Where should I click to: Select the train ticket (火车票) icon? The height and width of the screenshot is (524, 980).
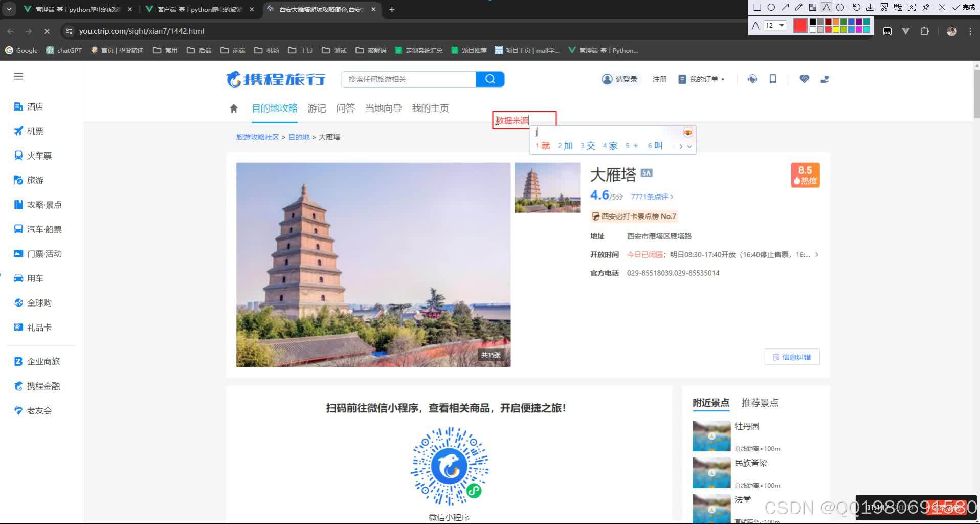tap(18, 156)
